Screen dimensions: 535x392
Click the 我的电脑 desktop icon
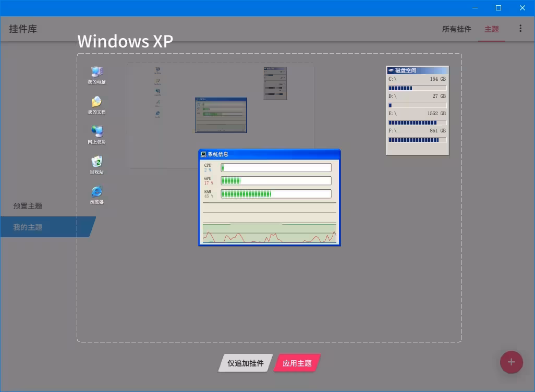click(x=97, y=75)
